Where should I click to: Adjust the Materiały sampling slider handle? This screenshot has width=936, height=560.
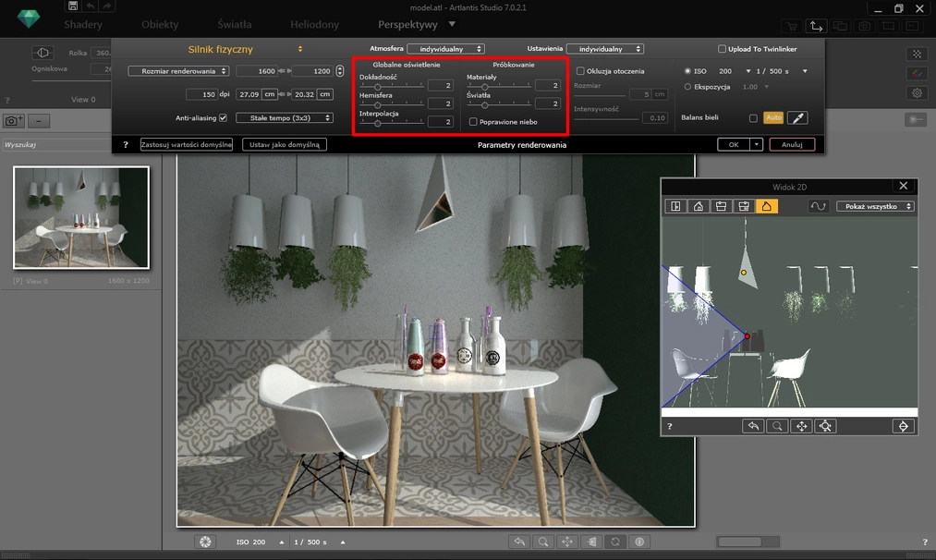tap(485, 87)
